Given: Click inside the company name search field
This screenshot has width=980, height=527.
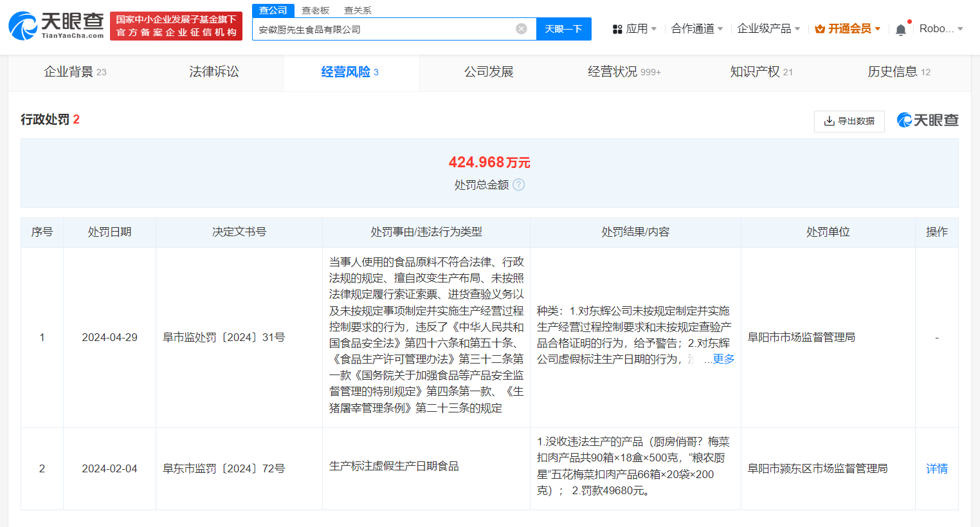Looking at the screenshot, I should pos(386,28).
